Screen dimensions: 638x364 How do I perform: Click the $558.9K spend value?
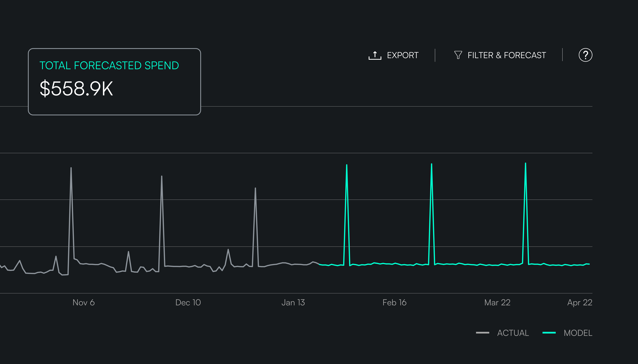76,89
